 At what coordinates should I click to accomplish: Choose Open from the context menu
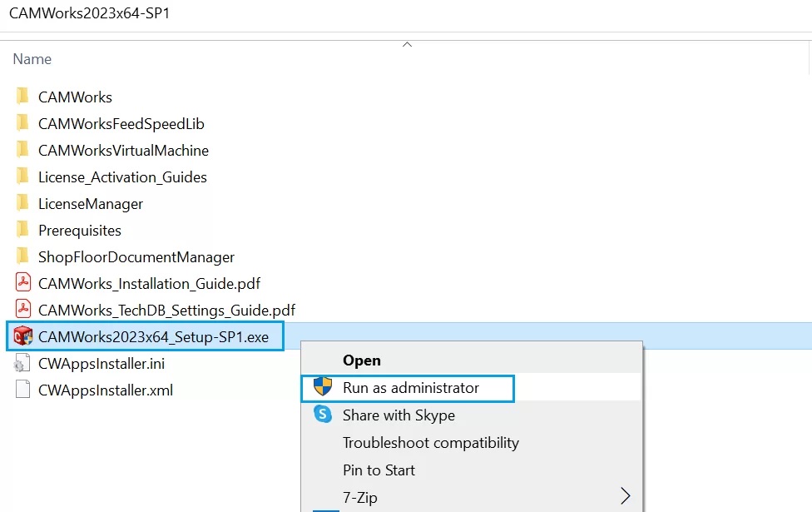tap(362, 360)
